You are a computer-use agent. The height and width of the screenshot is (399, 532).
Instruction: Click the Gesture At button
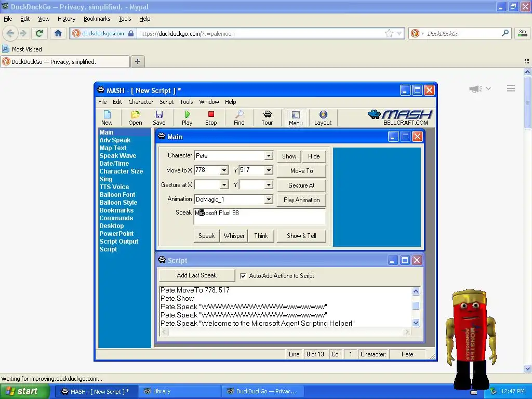302,185
